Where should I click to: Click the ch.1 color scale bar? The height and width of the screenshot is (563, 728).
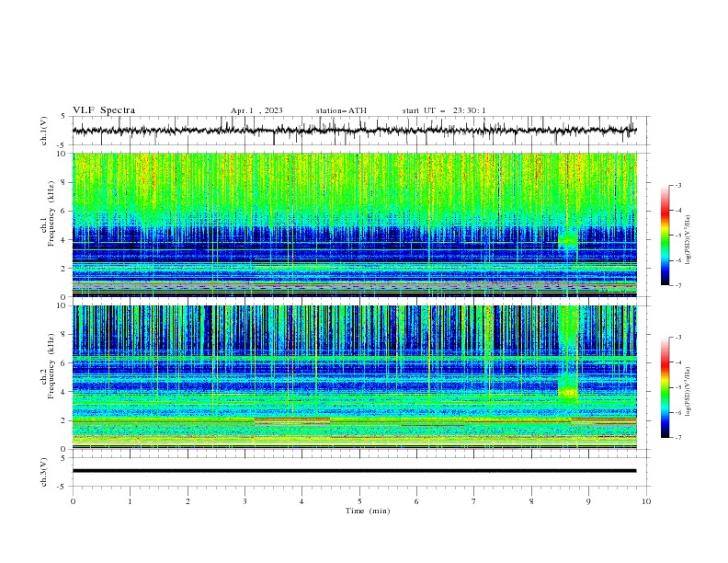tap(665, 236)
